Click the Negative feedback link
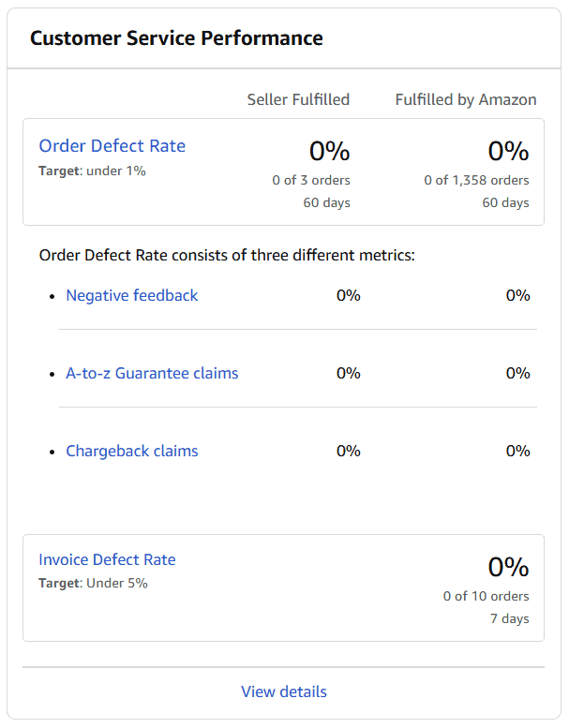The width and height of the screenshot is (569, 728). coord(132,296)
